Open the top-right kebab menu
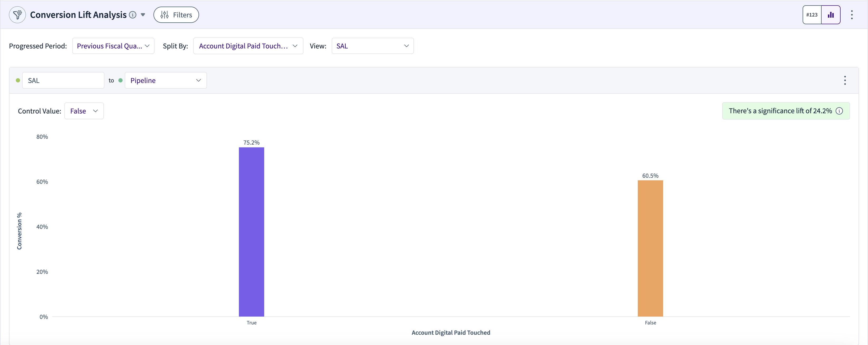868x345 pixels. [851, 15]
